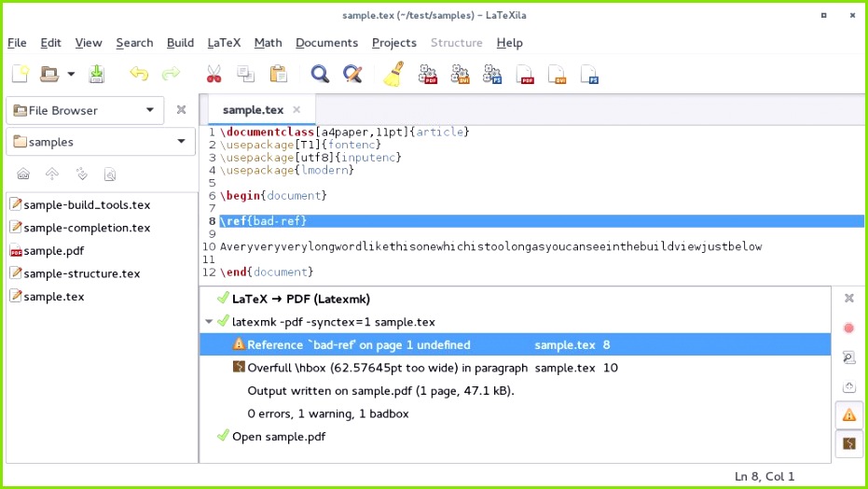Viewport: 868px width, 489px height.
Task: View the DVI output from toolbar
Action: click(x=557, y=74)
